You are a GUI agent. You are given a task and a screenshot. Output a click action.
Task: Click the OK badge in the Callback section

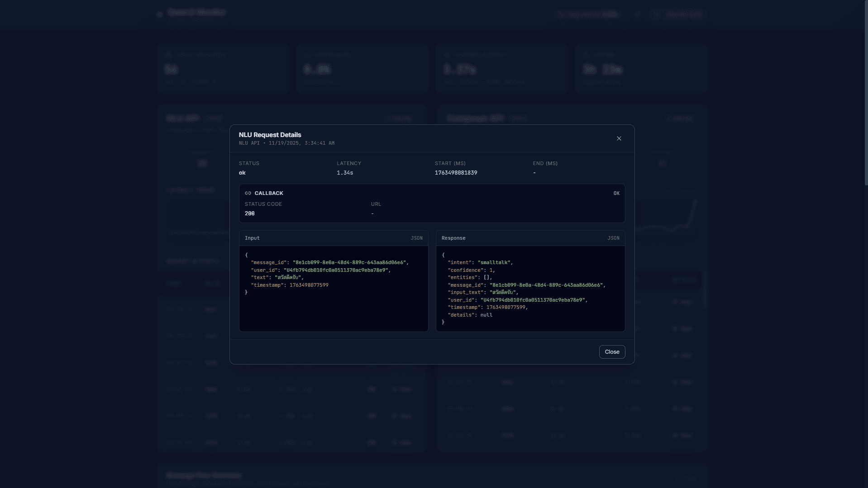tap(616, 193)
